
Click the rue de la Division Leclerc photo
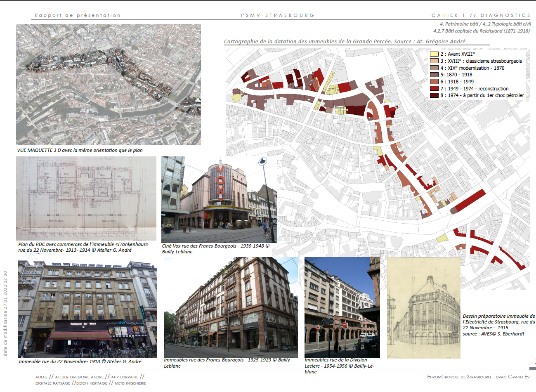point(342,307)
